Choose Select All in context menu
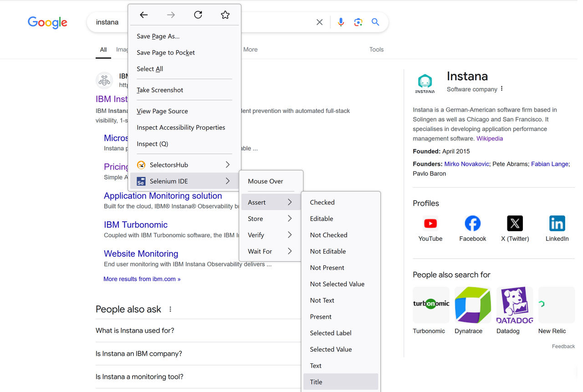 [184, 69]
